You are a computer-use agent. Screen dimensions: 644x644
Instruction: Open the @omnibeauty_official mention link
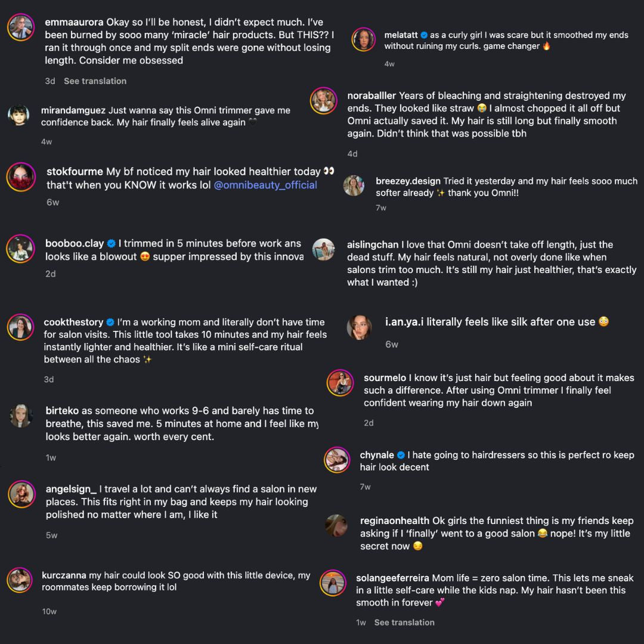click(265, 185)
